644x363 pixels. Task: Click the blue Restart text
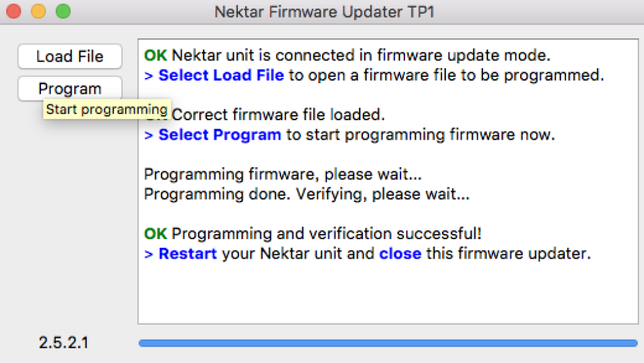click(x=187, y=254)
